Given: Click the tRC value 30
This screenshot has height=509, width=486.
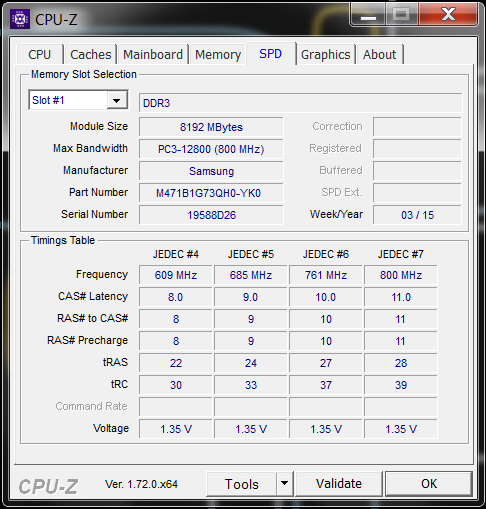Looking at the screenshot, I should coord(176,385).
